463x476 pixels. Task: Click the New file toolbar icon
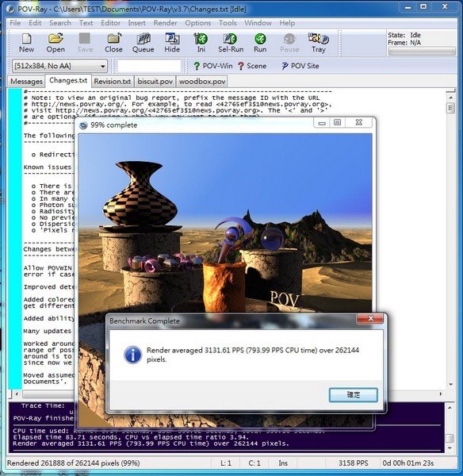(x=26, y=43)
